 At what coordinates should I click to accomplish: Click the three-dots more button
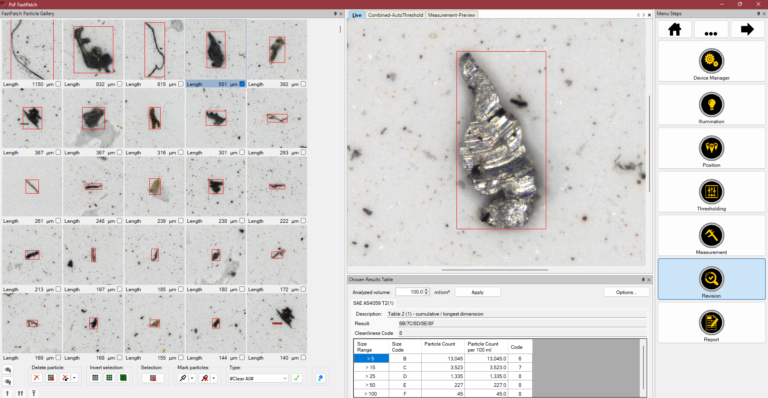coord(711,29)
